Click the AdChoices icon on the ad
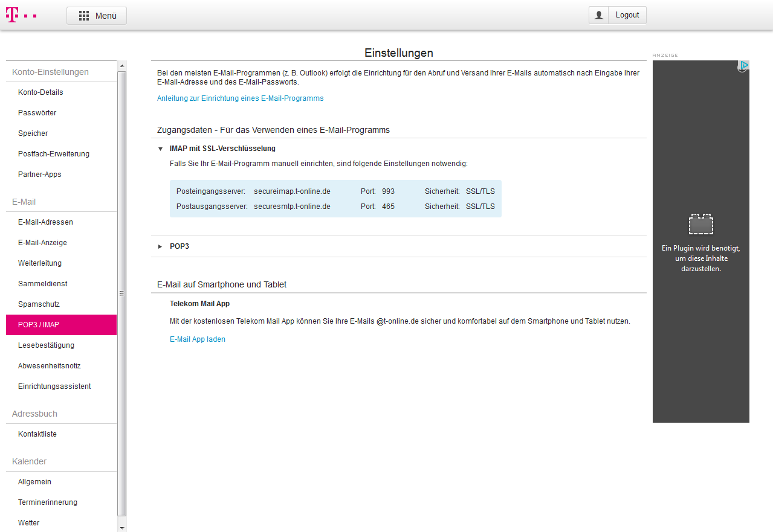773x532 pixels. pos(744,65)
